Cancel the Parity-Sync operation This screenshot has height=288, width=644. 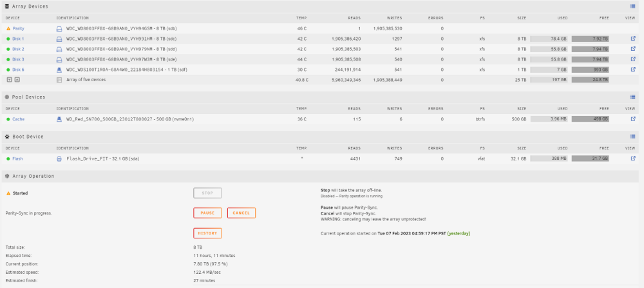241,213
